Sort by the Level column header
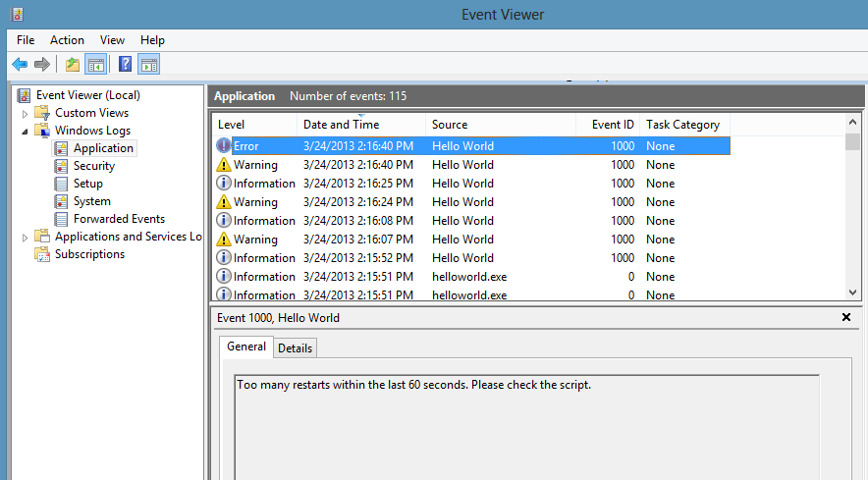This screenshot has width=868, height=480. point(254,125)
